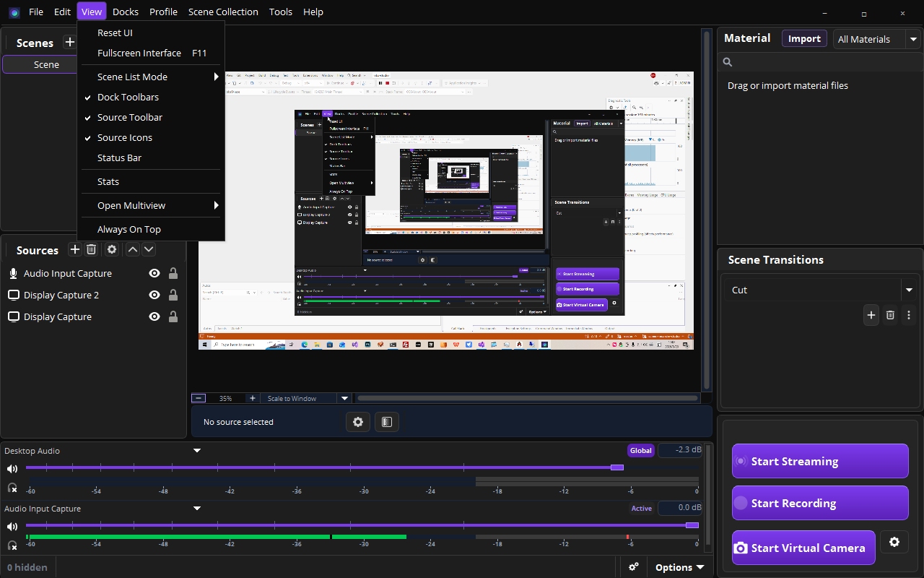
Task: Open filters icon in source toolbar
Action: tap(387, 422)
